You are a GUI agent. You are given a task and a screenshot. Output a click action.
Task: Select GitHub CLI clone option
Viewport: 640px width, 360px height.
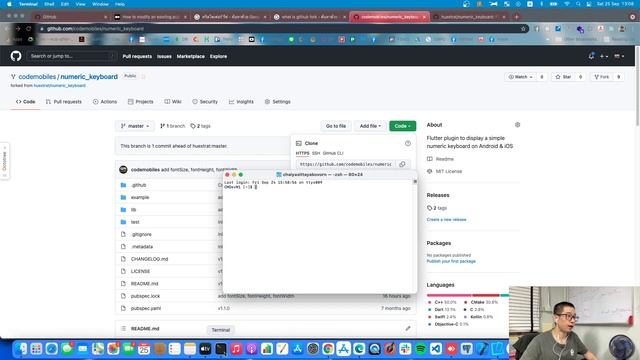tap(333, 153)
